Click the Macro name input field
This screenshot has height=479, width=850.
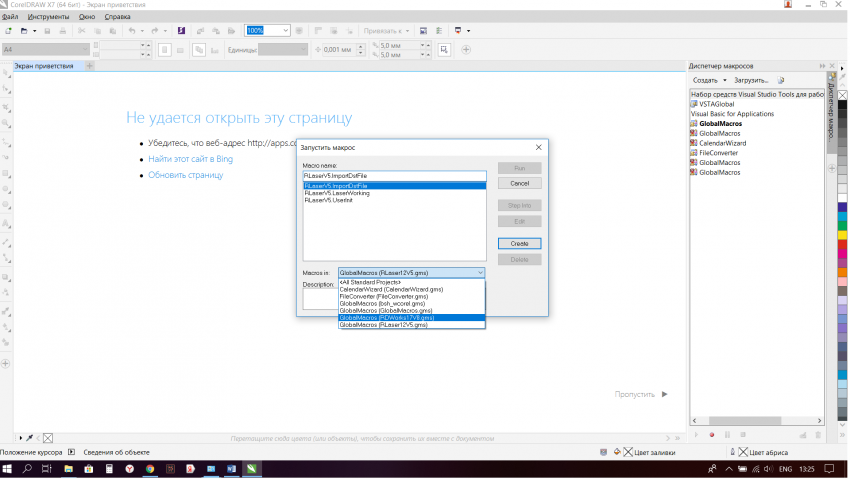click(394, 175)
